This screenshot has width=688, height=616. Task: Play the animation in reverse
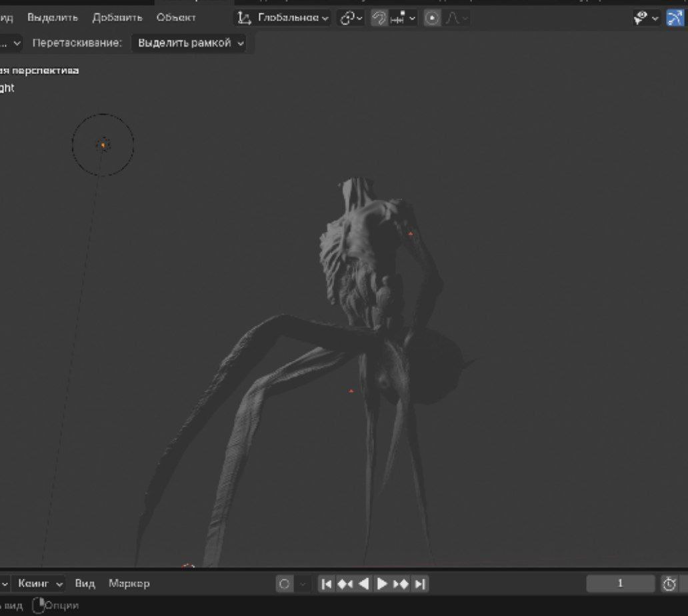coord(364,584)
